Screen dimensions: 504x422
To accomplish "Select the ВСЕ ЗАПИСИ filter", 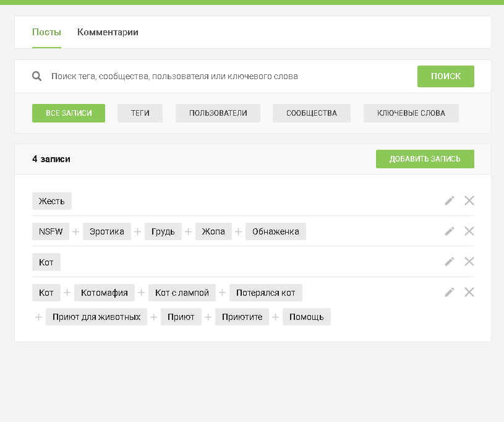I will tap(69, 113).
